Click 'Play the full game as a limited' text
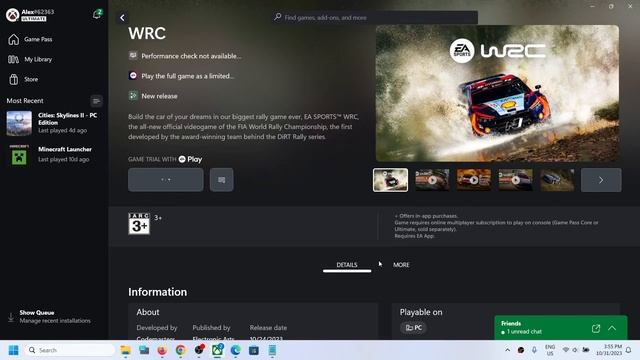The height and width of the screenshot is (360, 640). coord(188,76)
